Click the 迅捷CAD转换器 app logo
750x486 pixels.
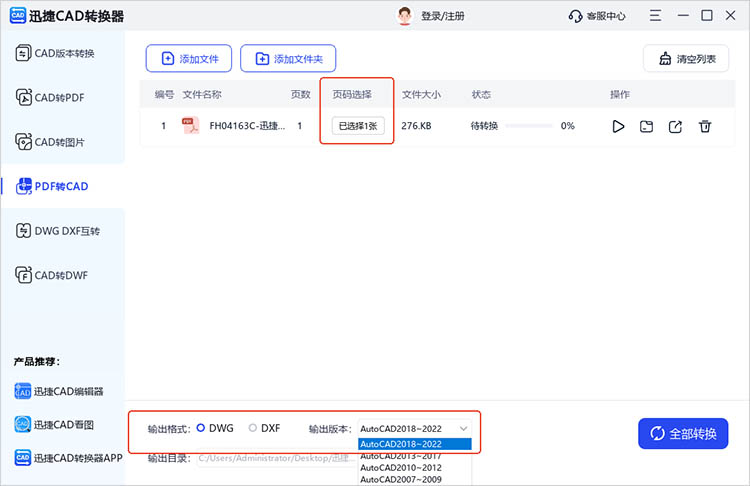tap(18, 16)
